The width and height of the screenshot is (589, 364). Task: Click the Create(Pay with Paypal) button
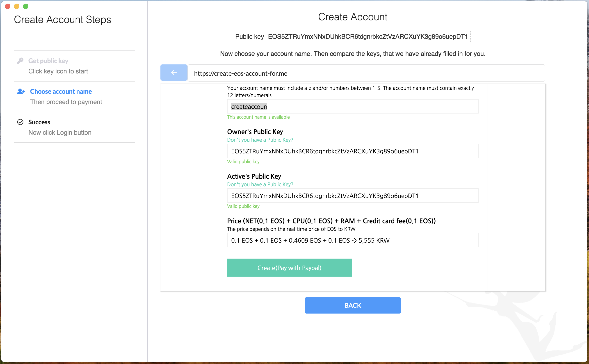tap(290, 268)
